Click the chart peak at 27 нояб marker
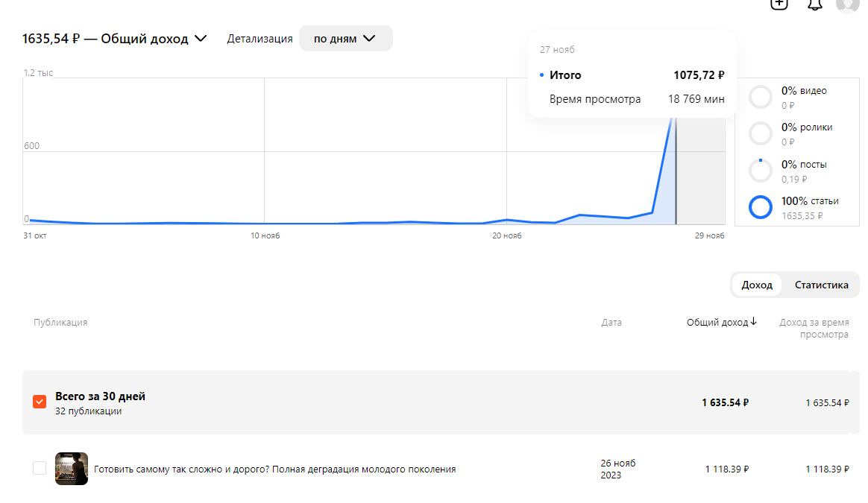The height and width of the screenshot is (503, 868). 676,119
